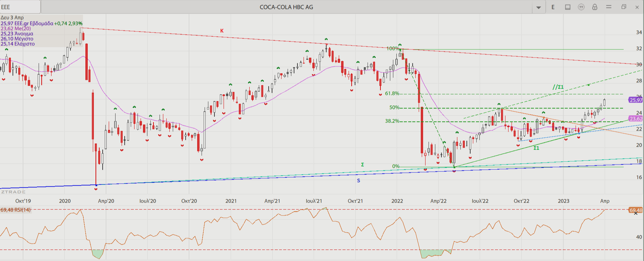Click the 2021 date axis label
The height and width of the screenshot is (261, 644).
[x=231, y=201]
